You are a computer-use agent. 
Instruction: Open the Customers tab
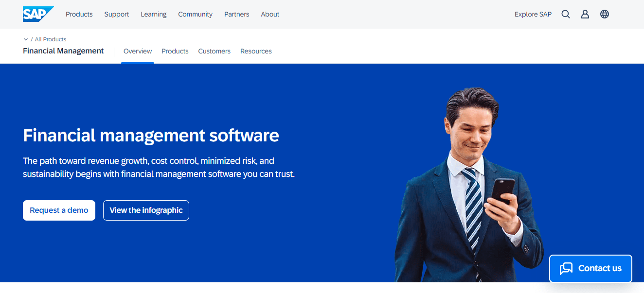214,51
